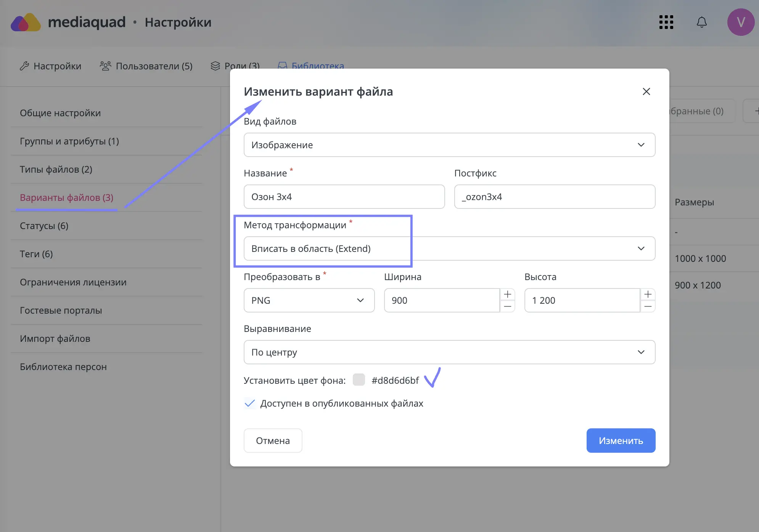Pick the background color swatch
Viewport: 759px width, 532px height.
(x=359, y=380)
